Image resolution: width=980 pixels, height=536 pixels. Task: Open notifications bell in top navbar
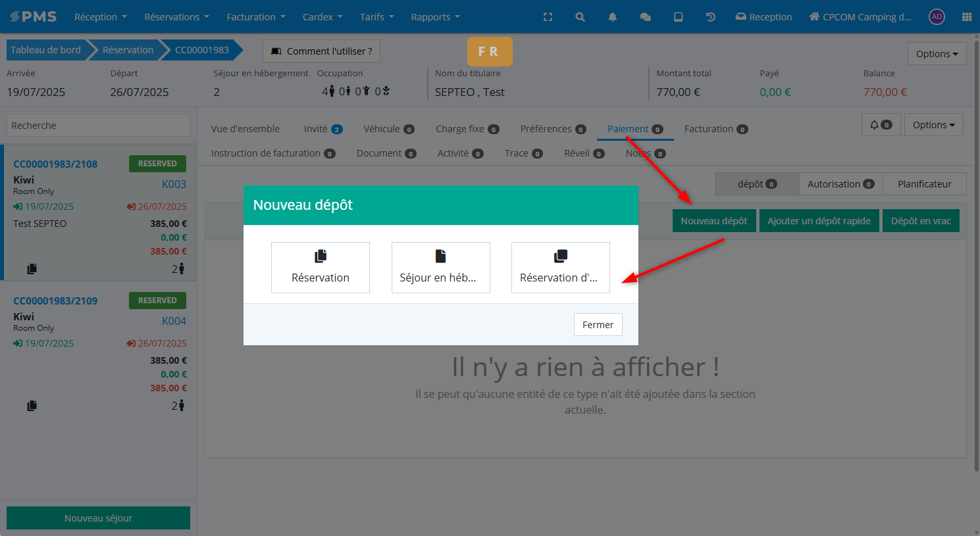tap(612, 17)
